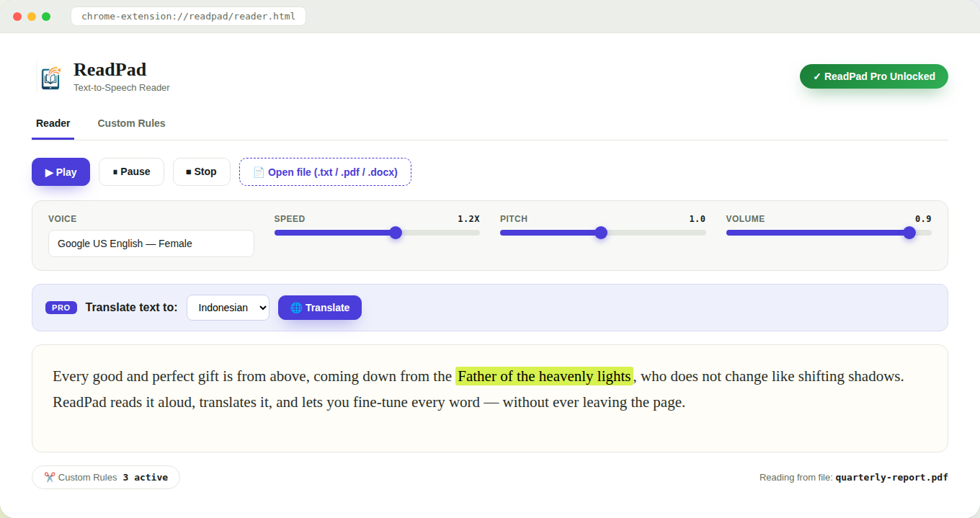Screen dimensions: 980x518
Task: Click the Pitch slider handle
Action: click(601, 233)
